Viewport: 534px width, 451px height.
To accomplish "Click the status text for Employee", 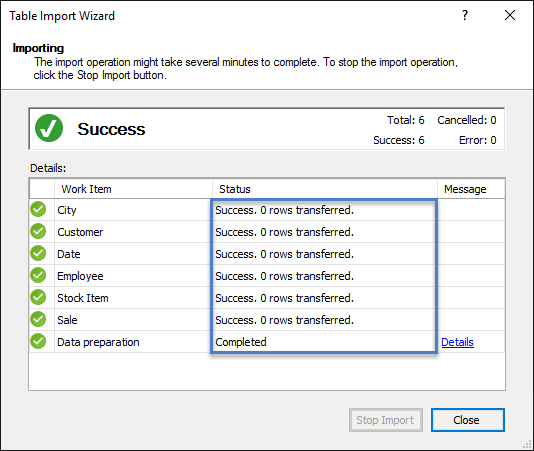I will click(284, 276).
